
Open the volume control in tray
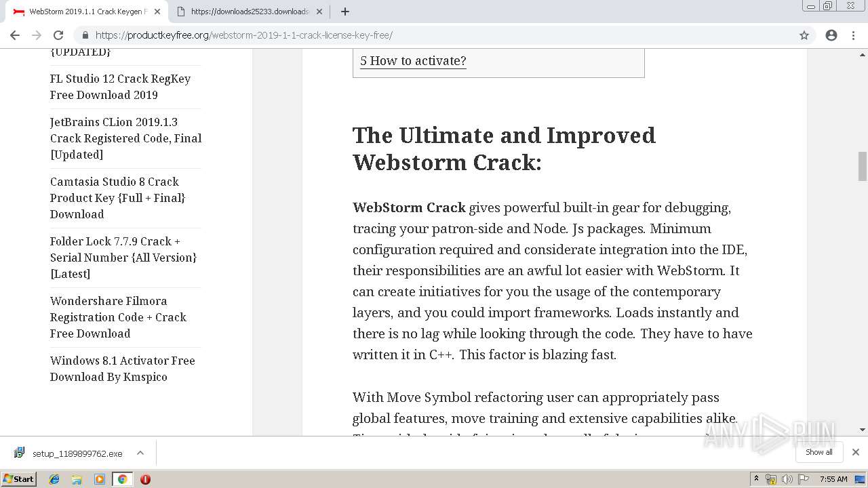(787, 479)
